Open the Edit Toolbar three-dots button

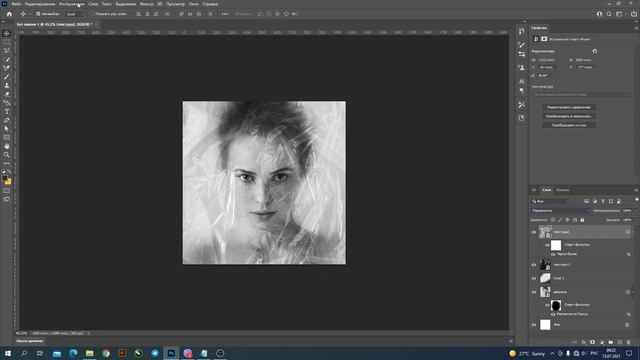(7, 163)
